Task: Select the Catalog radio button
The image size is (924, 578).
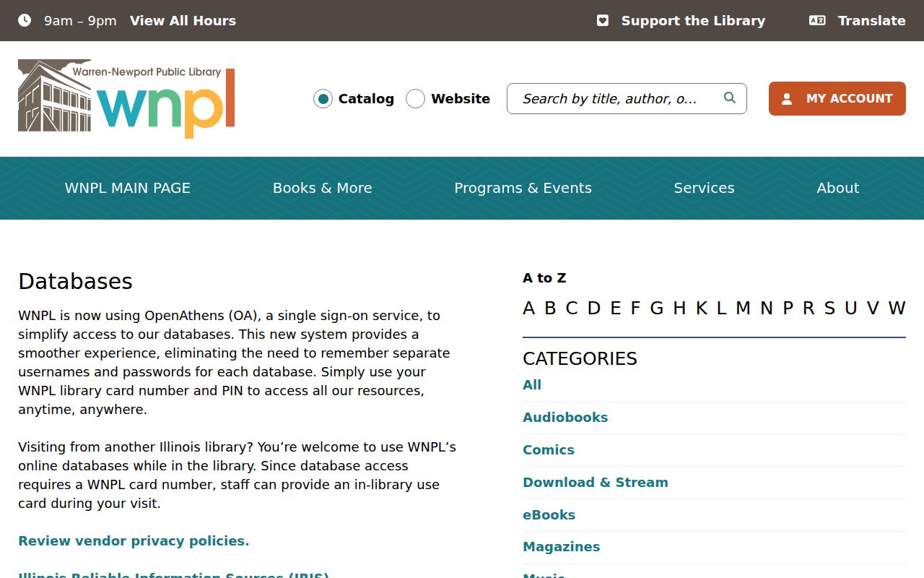Action: 323,99
